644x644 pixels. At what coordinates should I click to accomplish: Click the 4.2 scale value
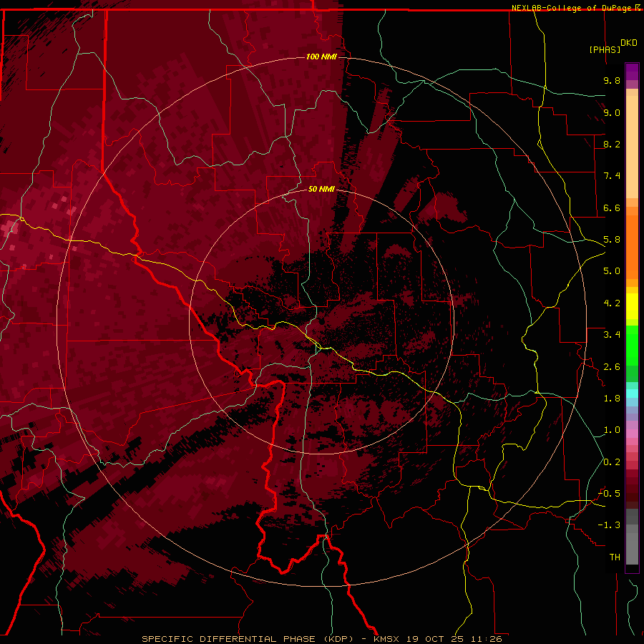pyautogui.click(x=612, y=303)
